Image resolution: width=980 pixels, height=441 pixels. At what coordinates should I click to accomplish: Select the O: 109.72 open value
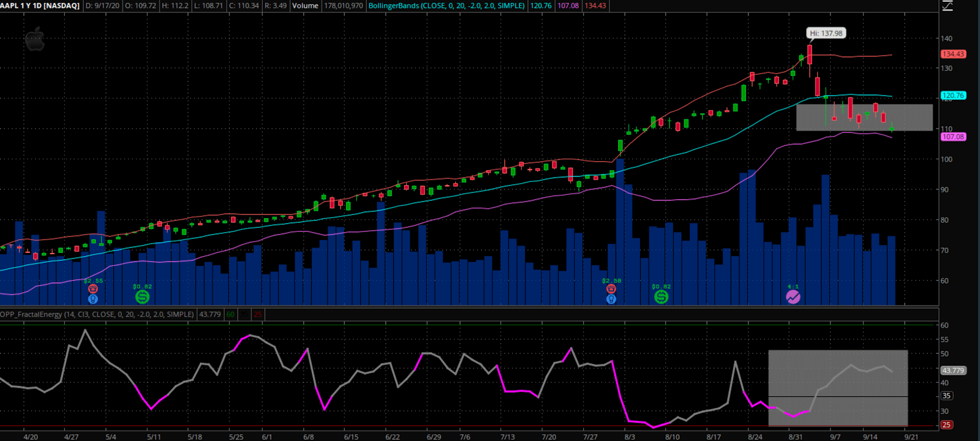click(141, 6)
